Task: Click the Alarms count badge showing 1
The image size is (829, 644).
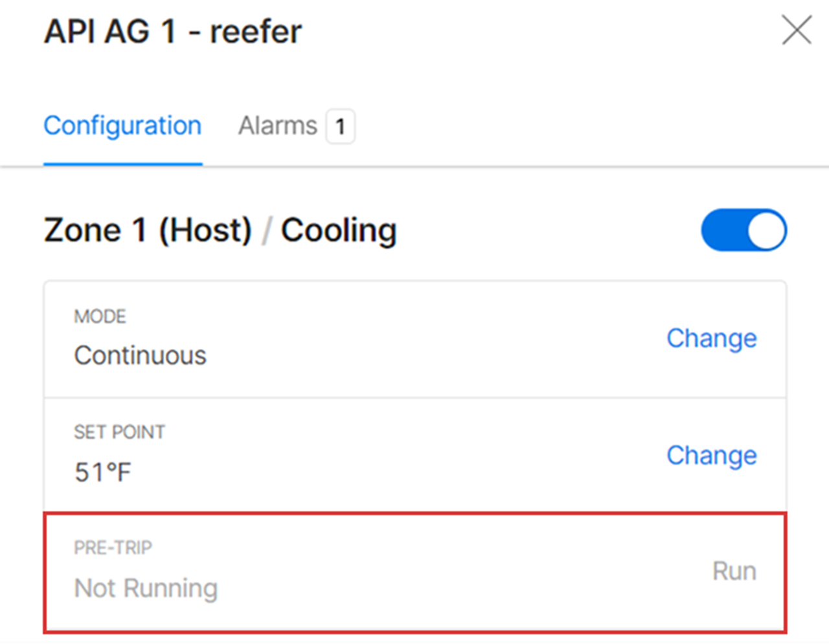Action: click(x=340, y=126)
